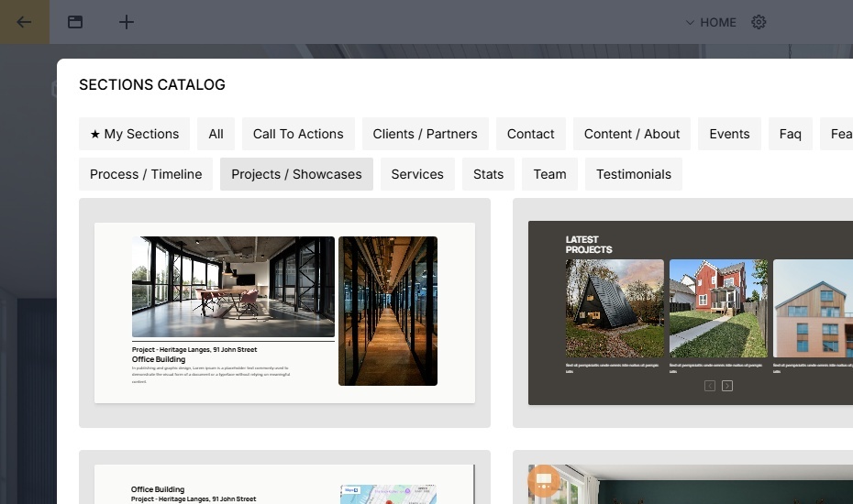
Task: Choose the Office Building two-photo section template
Action: point(284,312)
